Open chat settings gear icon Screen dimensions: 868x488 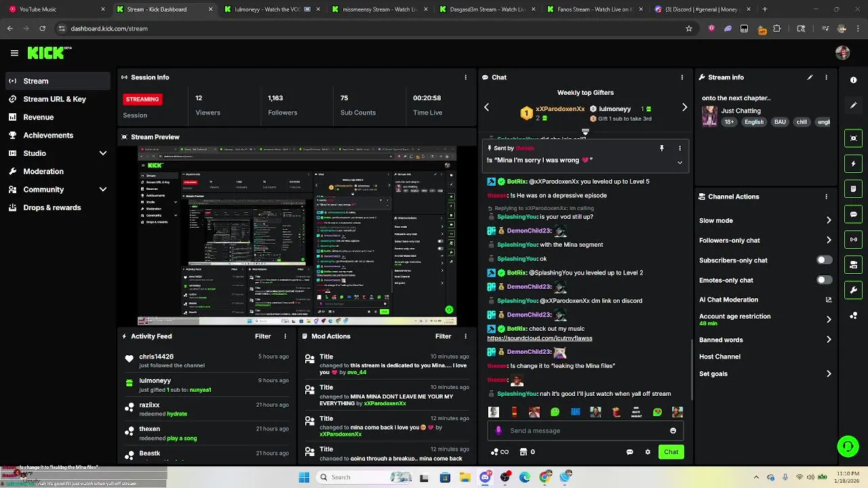[x=648, y=452]
